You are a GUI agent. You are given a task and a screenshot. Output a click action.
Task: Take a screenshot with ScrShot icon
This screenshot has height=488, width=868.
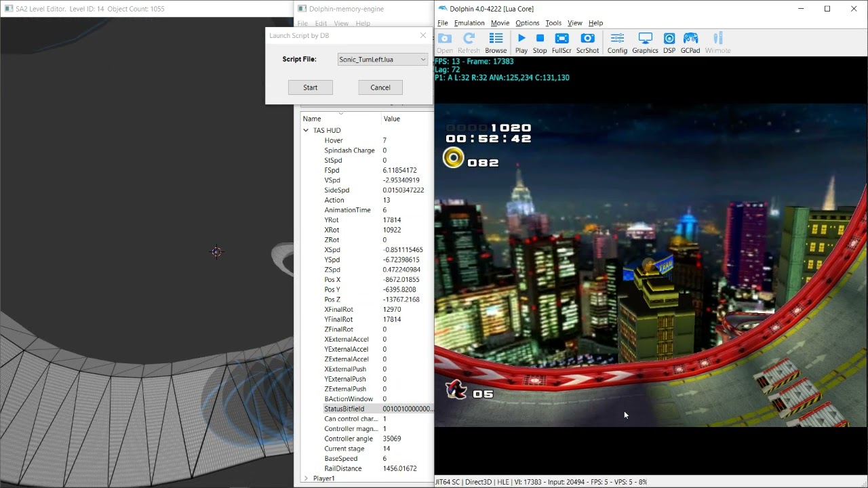pyautogui.click(x=587, y=39)
